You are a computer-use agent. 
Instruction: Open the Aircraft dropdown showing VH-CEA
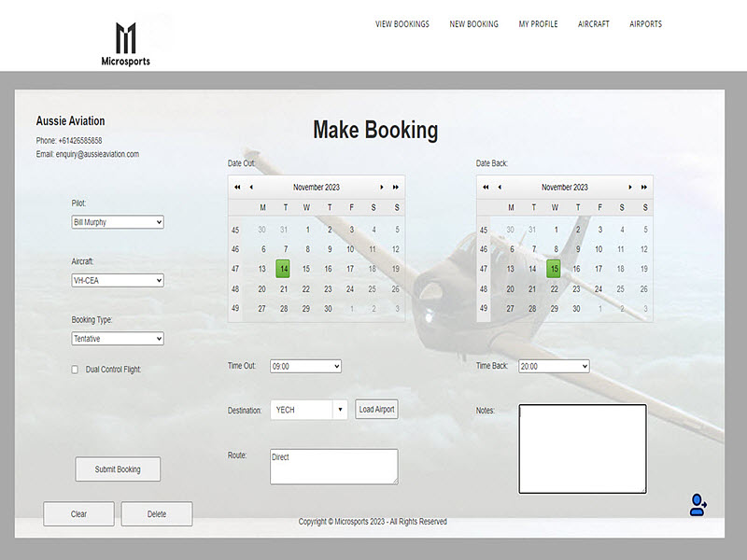tap(117, 280)
